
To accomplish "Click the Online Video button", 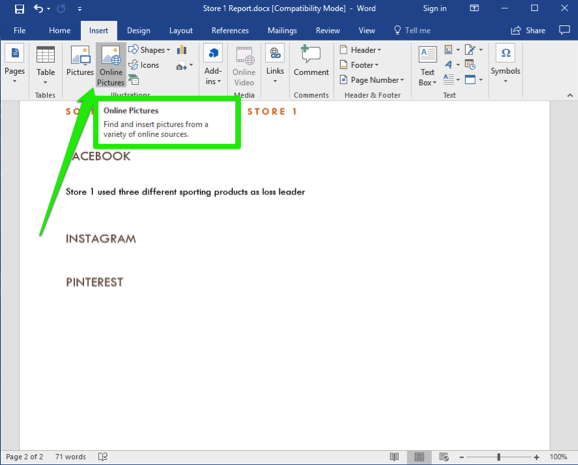I will 244,66.
